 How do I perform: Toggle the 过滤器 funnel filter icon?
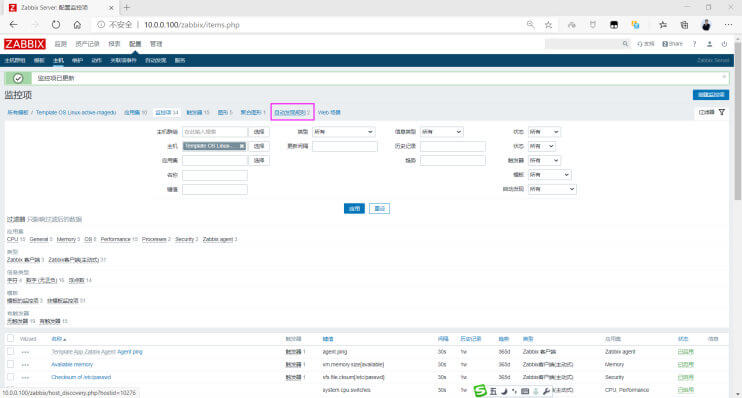coord(722,112)
